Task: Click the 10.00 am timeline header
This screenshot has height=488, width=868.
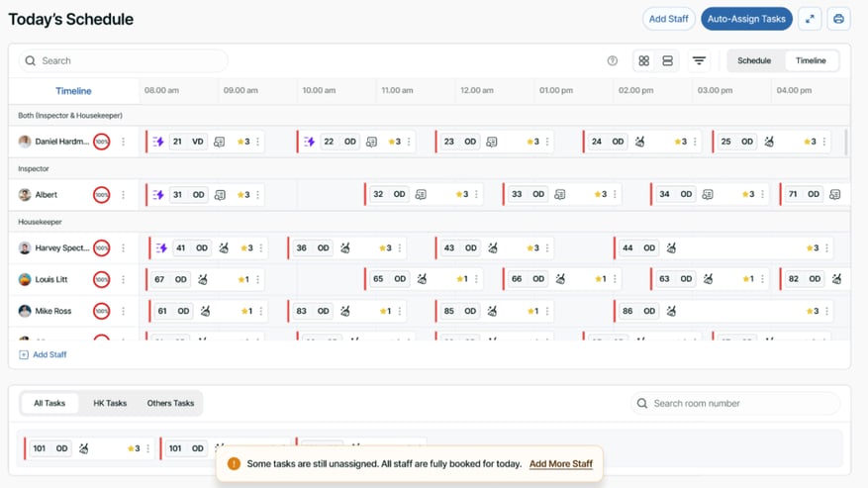Action: pos(319,90)
